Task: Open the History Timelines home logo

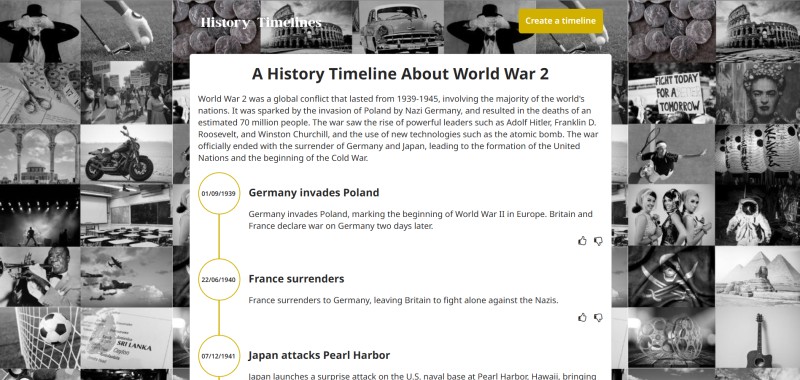Action: [x=261, y=22]
